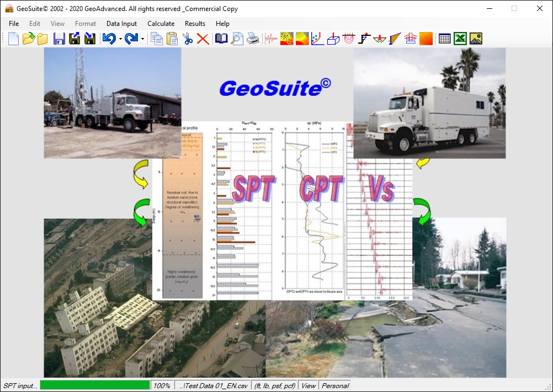Click the scatter plot with curve icon
Image resolution: width=553 pixels, height=392 pixels.
318,39
